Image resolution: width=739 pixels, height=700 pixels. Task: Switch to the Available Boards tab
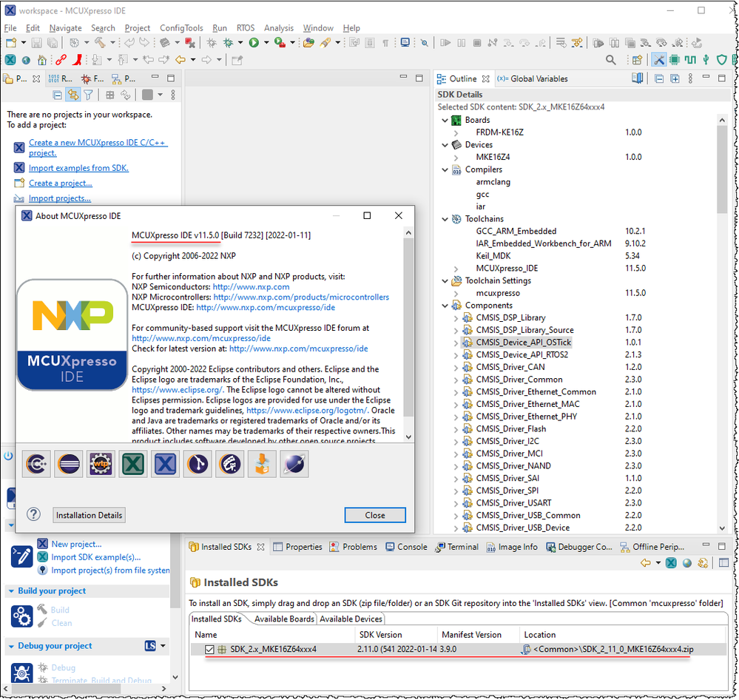(283, 619)
